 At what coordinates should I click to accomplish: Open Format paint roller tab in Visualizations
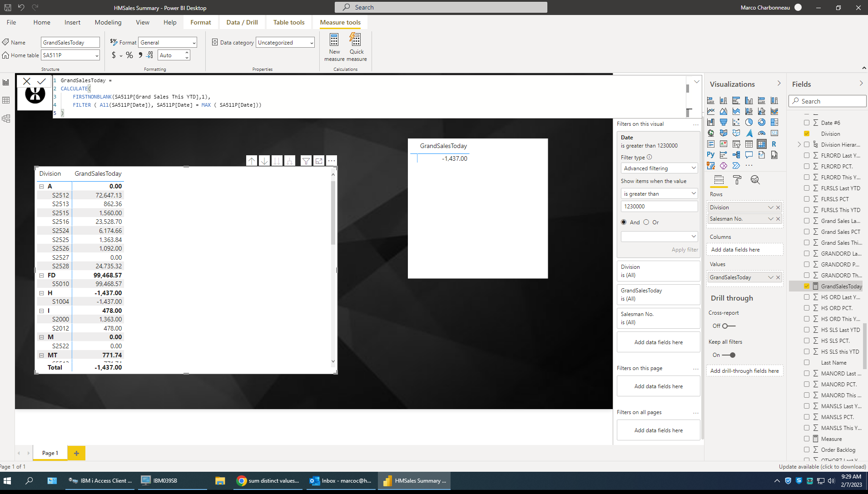coord(737,180)
